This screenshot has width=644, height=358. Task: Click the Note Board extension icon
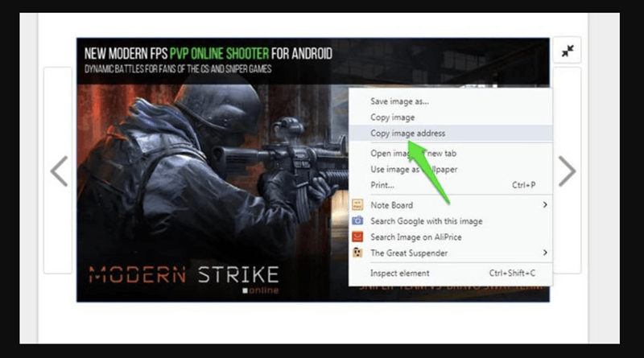358,205
